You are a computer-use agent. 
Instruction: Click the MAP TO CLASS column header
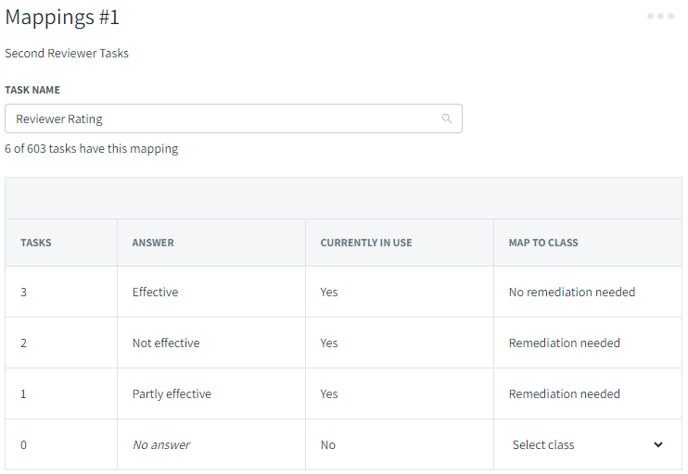pos(543,243)
